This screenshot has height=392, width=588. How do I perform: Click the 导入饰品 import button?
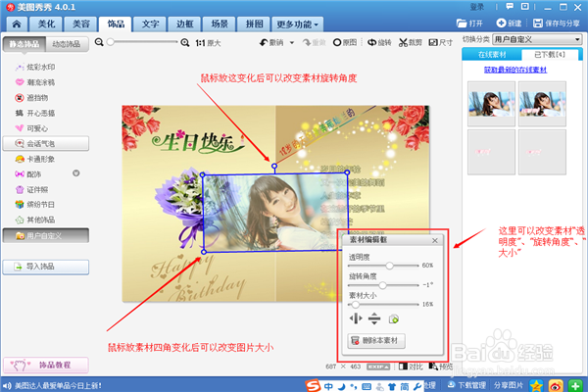pyautogui.click(x=46, y=267)
